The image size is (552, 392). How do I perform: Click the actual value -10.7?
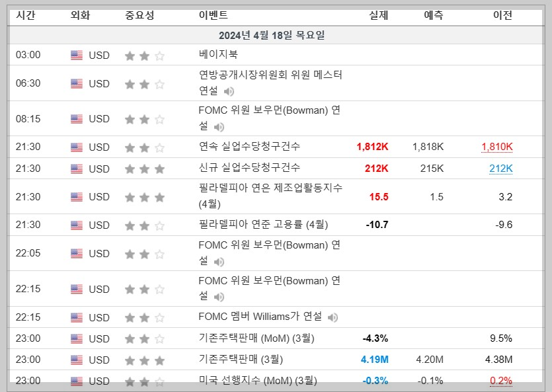377,225
